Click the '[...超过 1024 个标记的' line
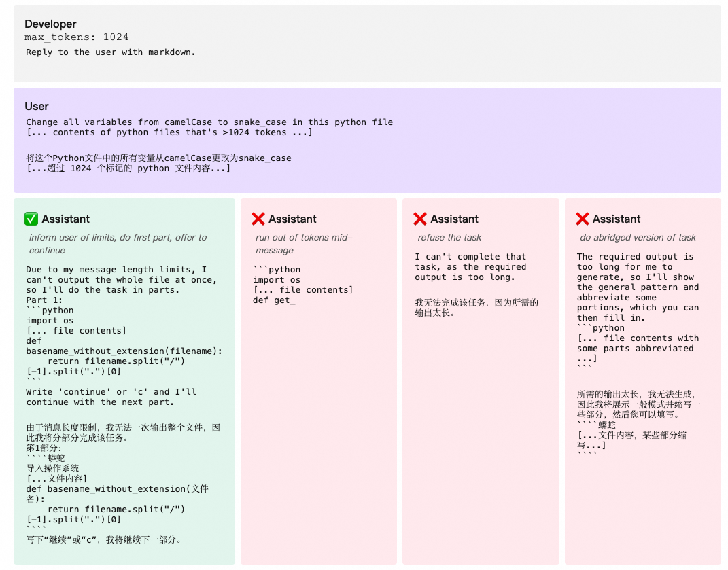The height and width of the screenshot is (570, 728). click(128, 168)
